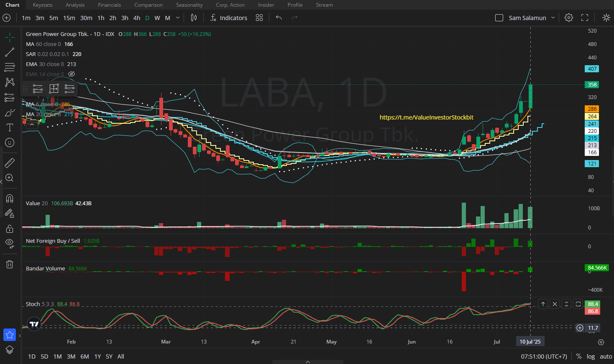614x364 pixels.
Task: Switch to the Financials tab
Action: pyautogui.click(x=109, y=5)
